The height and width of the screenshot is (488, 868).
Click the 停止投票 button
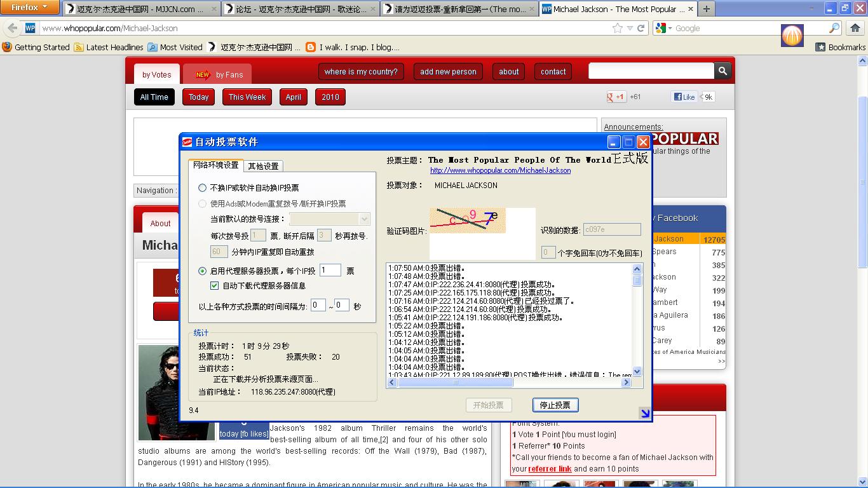[555, 405]
